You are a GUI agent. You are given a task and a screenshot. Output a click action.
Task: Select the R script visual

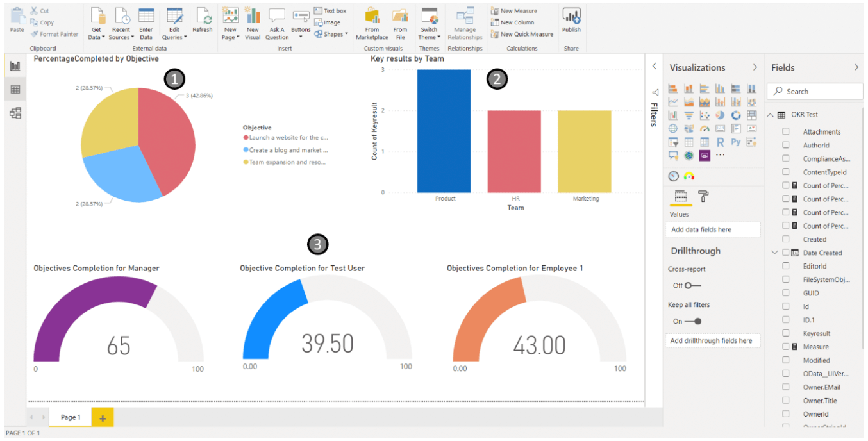[x=720, y=142]
